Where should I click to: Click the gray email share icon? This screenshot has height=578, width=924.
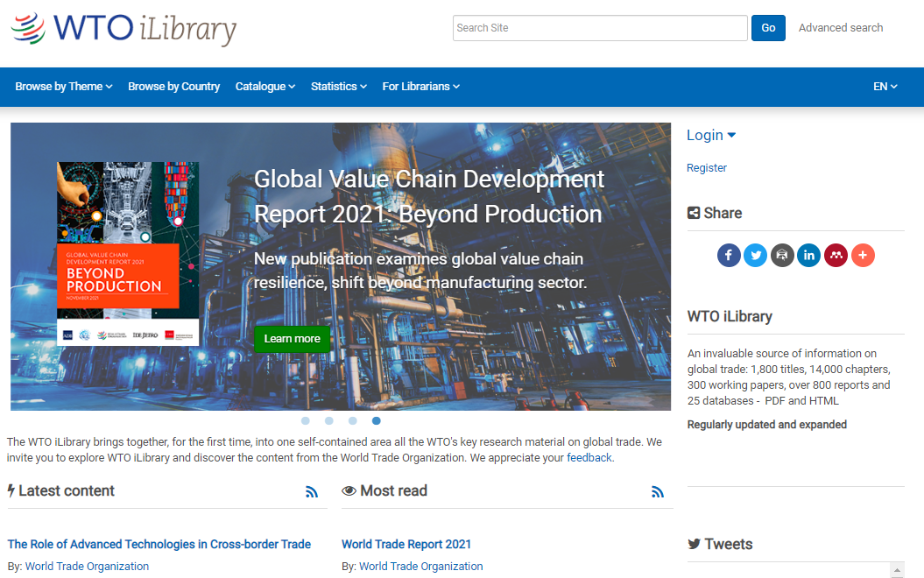tap(782, 255)
